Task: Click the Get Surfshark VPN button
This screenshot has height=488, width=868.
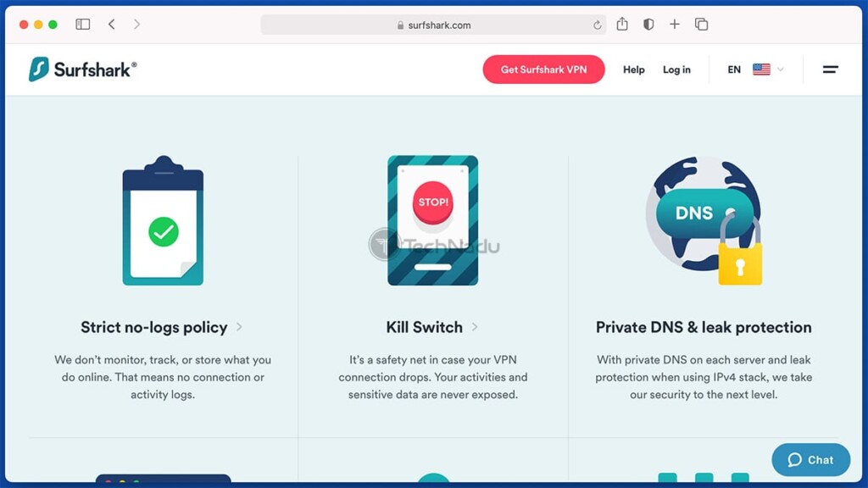Action: [x=543, y=69]
